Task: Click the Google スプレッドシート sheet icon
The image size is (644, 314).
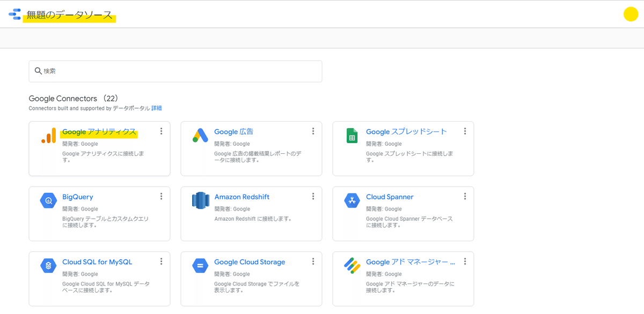Action: click(352, 136)
